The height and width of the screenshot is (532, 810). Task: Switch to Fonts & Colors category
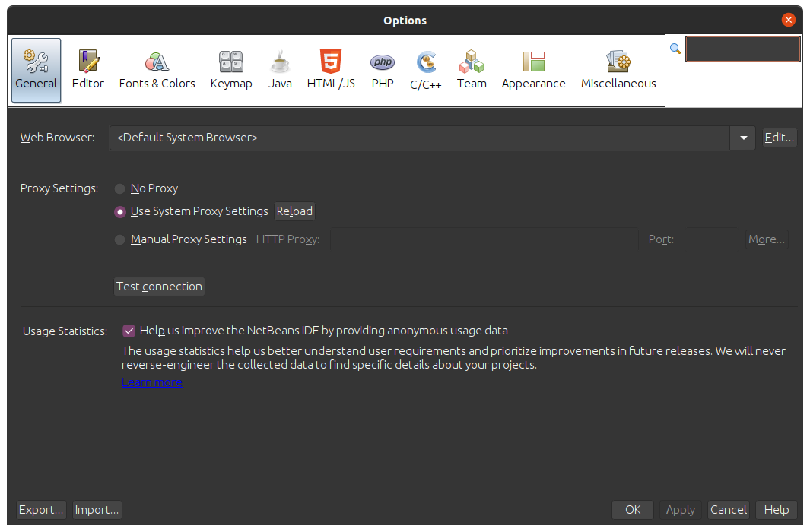[x=157, y=70]
